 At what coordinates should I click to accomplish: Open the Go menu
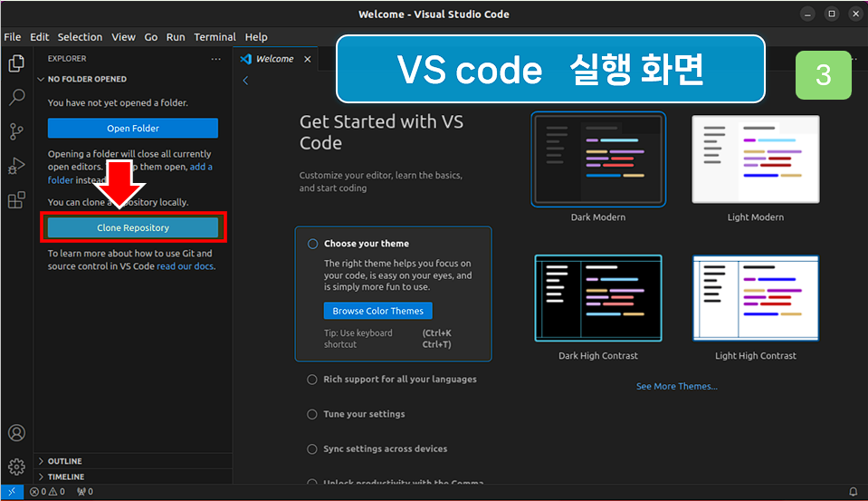(x=150, y=37)
